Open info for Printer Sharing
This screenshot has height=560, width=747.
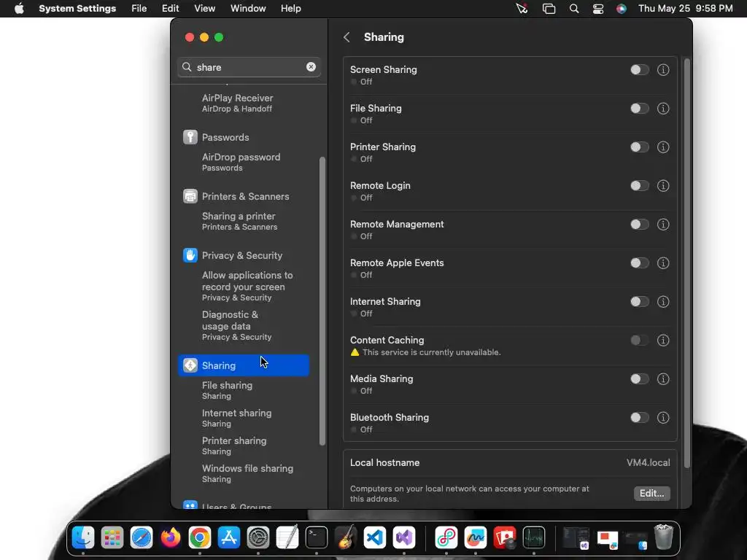coord(662,147)
